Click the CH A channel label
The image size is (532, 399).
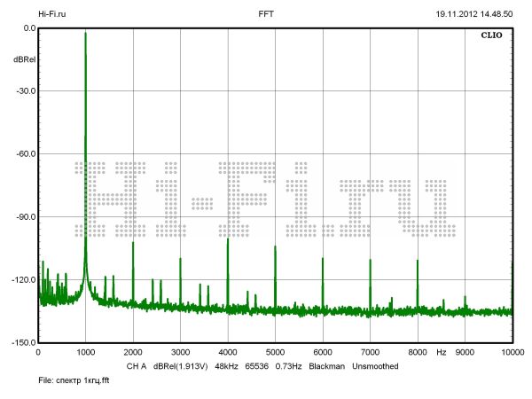click(x=136, y=365)
